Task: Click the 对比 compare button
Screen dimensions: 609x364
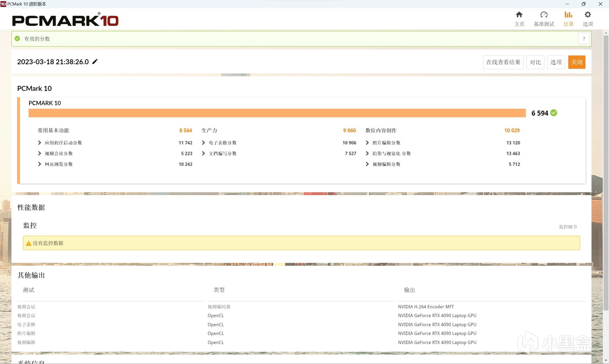Action: point(535,62)
